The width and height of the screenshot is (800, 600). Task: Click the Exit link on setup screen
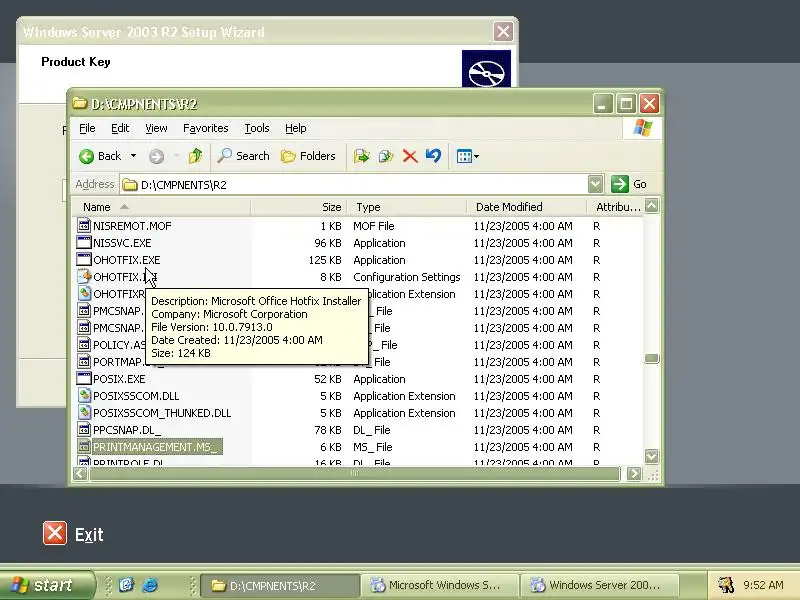coord(89,535)
